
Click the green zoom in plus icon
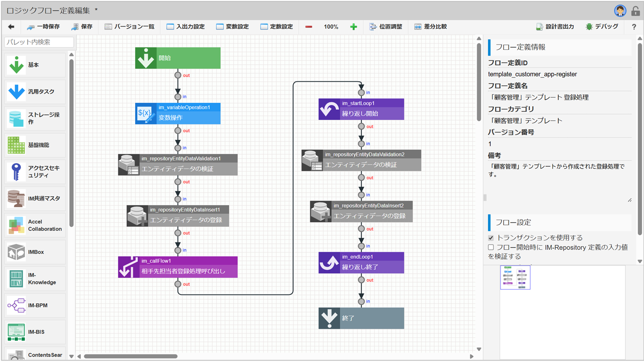pyautogui.click(x=353, y=27)
